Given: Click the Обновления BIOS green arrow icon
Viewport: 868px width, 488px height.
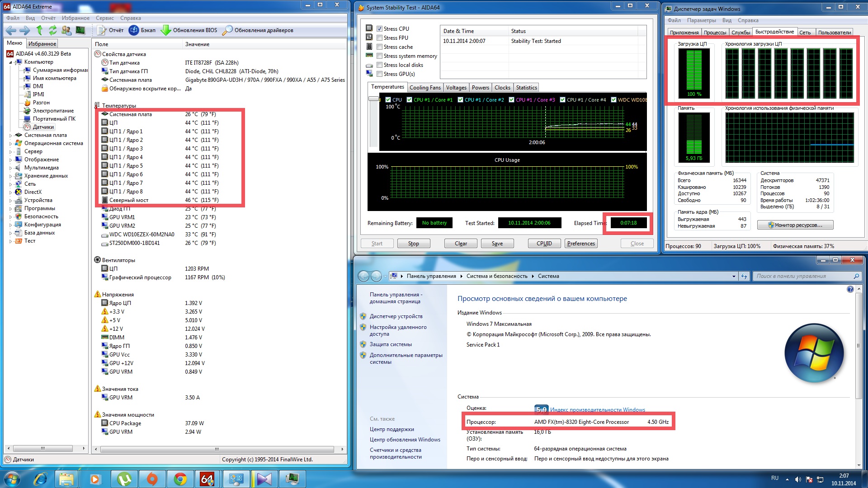Looking at the screenshot, I should click(166, 30).
